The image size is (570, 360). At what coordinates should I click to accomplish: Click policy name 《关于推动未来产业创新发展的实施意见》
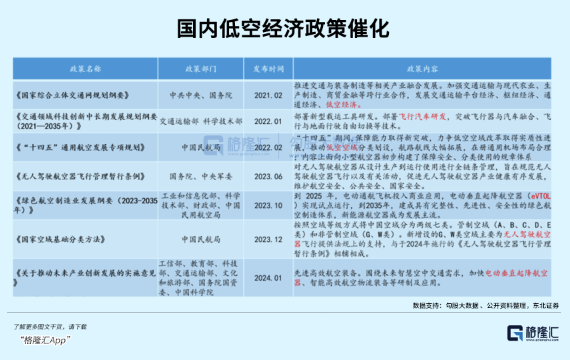(x=85, y=277)
